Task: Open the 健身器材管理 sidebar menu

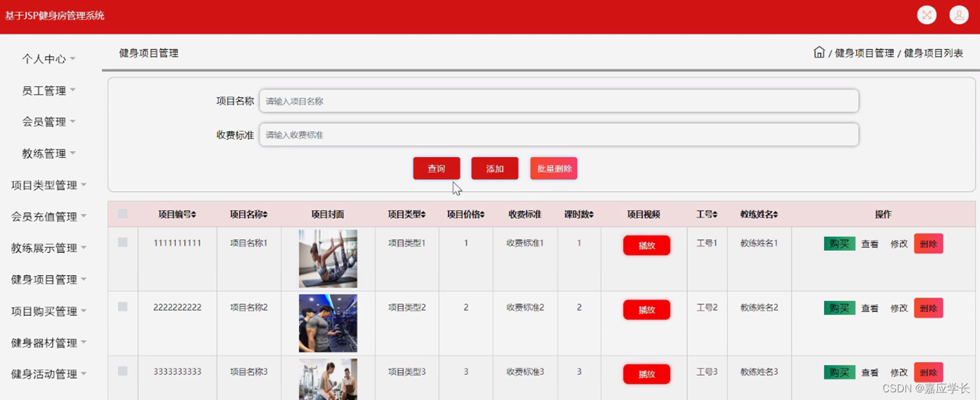Action: pyautogui.click(x=49, y=343)
